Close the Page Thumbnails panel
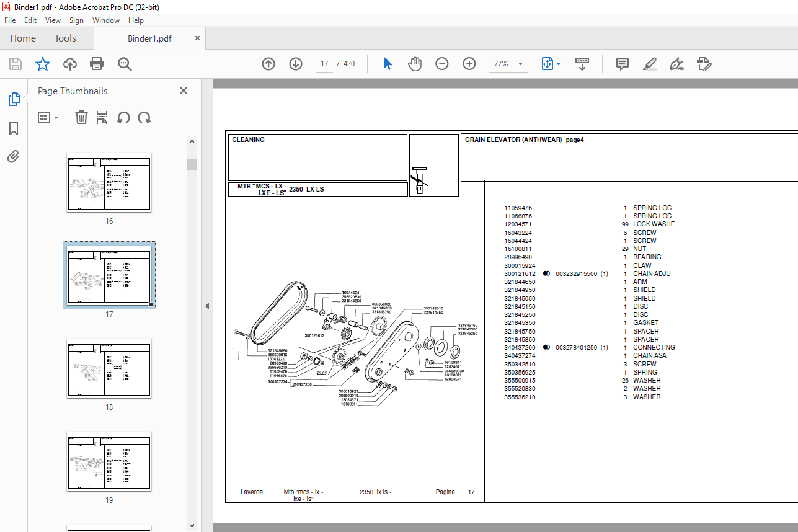The height and width of the screenshot is (532, 798). coord(184,91)
